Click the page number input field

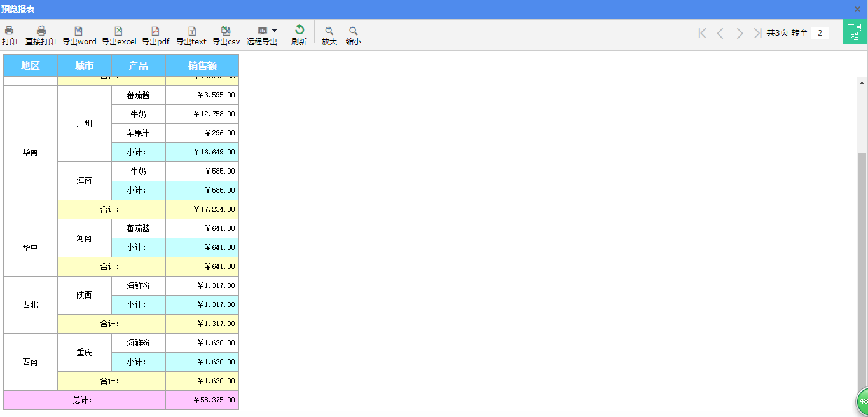(820, 33)
